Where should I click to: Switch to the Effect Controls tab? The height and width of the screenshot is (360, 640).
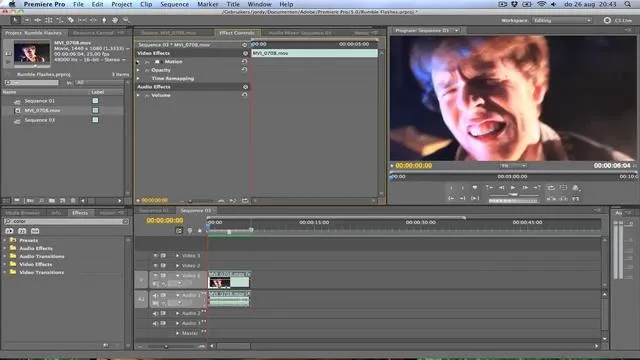click(236, 33)
